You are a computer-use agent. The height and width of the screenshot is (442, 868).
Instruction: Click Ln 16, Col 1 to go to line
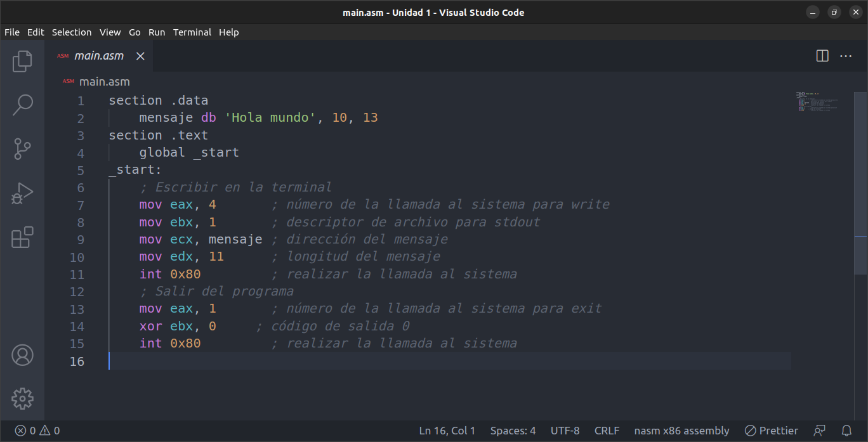[447, 430]
